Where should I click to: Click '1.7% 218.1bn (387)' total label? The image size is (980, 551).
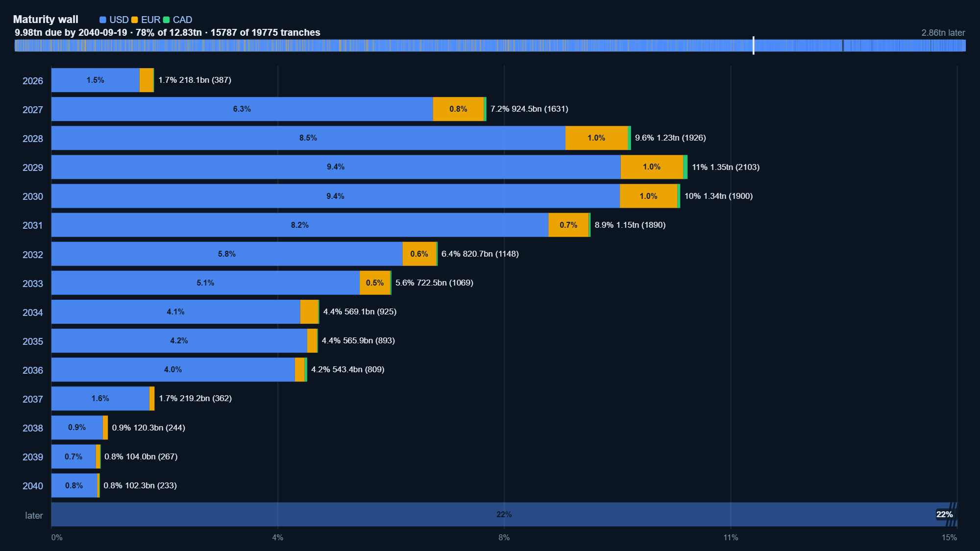pyautogui.click(x=195, y=80)
